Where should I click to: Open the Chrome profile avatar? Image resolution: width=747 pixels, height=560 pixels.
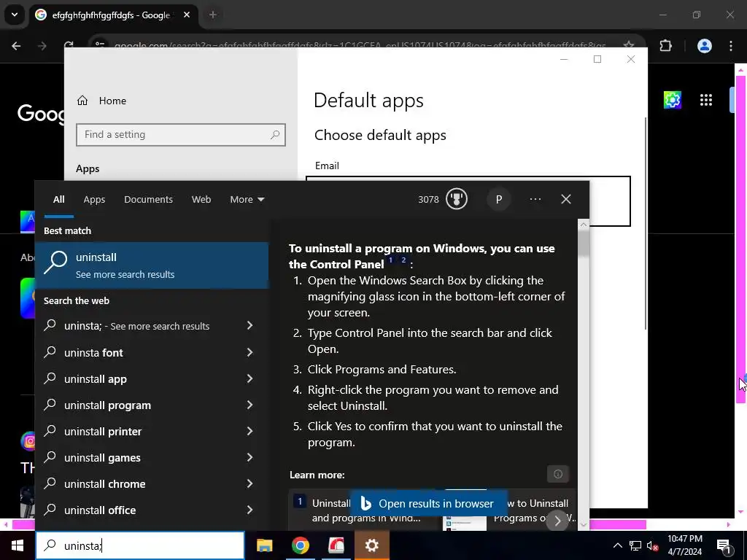click(704, 46)
